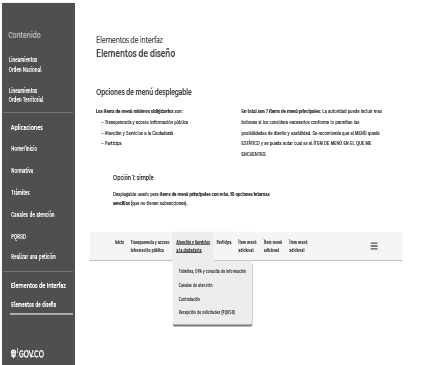The width and height of the screenshot is (444, 365).
Task: Select PQRSD in sidebar
Action: coord(18,236)
